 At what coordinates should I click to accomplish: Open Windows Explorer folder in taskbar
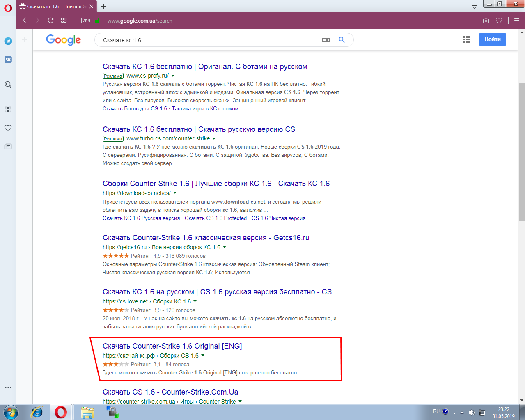(x=87, y=412)
